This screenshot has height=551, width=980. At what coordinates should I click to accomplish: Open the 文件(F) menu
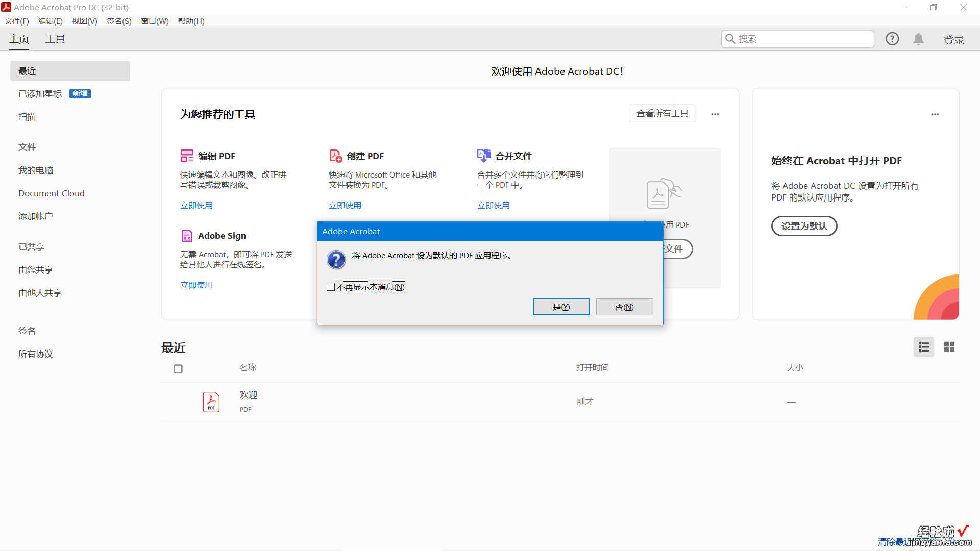(17, 21)
